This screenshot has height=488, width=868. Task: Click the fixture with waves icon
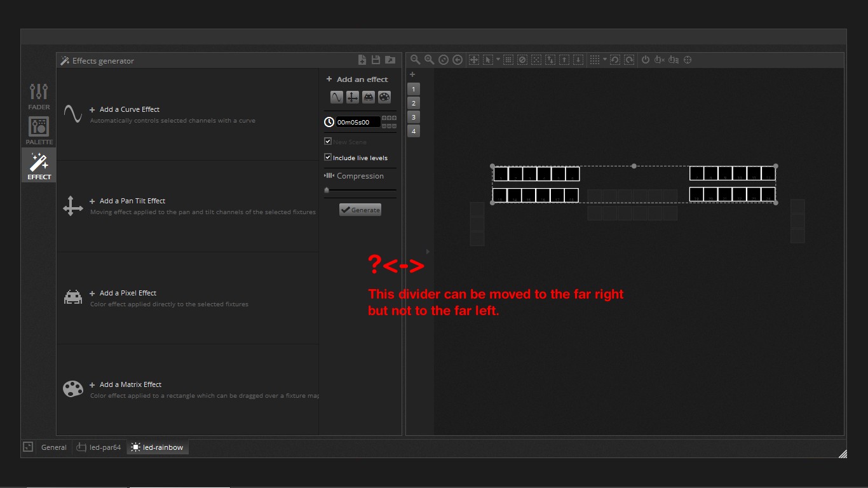(x=674, y=60)
